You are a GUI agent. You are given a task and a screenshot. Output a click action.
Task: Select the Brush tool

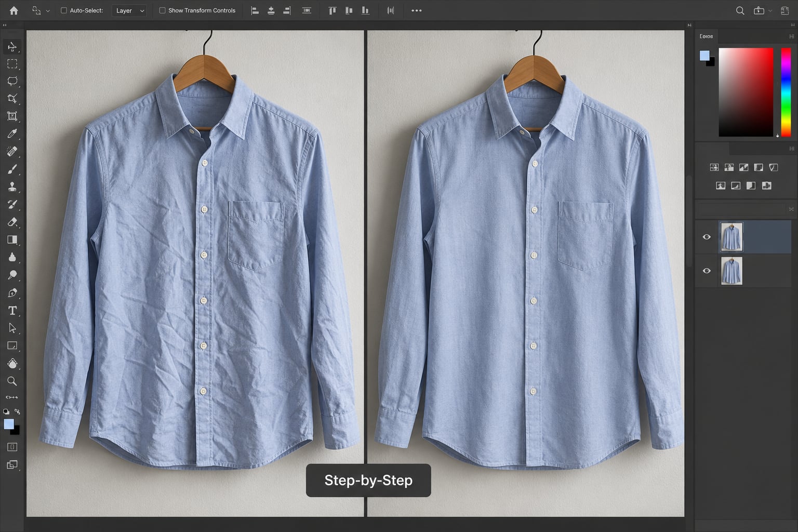tap(12, 169)
